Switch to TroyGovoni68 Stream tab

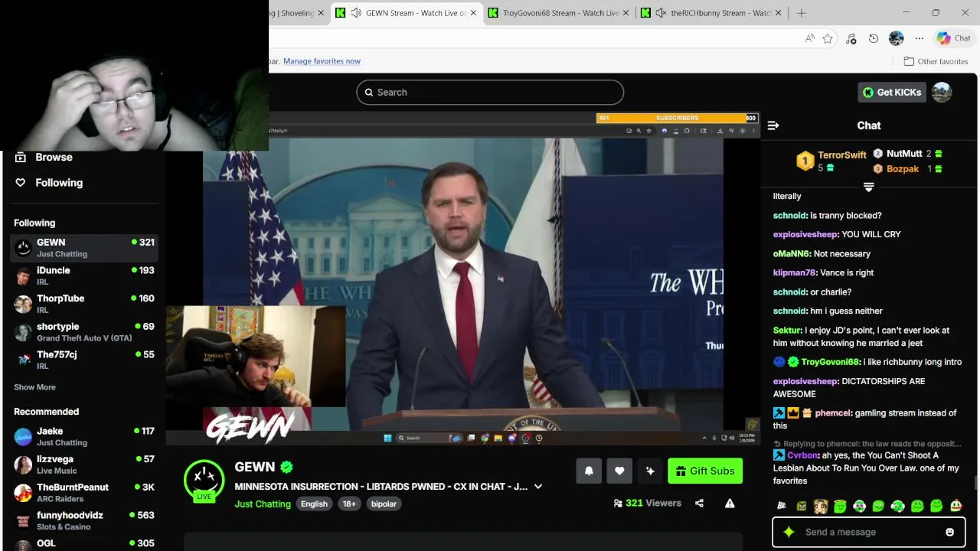[x=560, y=13]
